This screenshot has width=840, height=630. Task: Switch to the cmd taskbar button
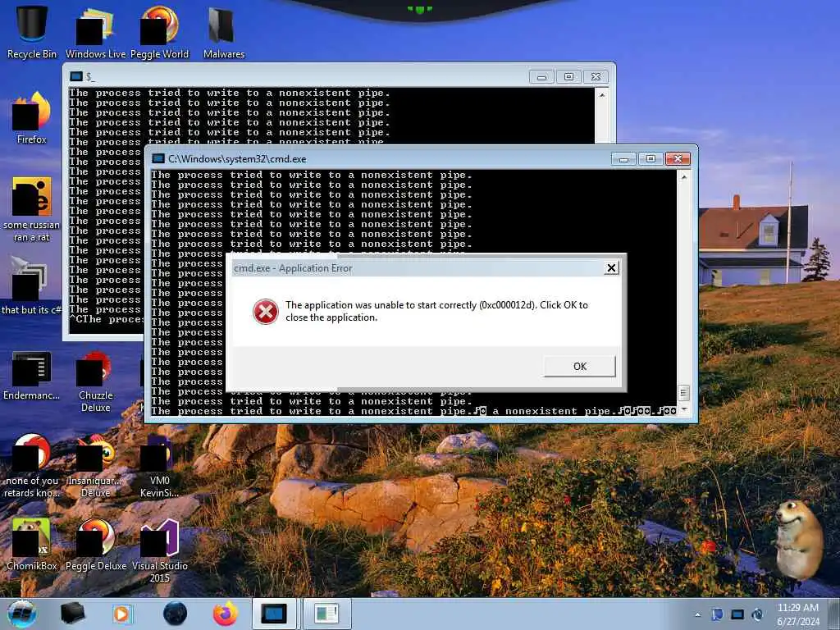(x=274, y=614)
